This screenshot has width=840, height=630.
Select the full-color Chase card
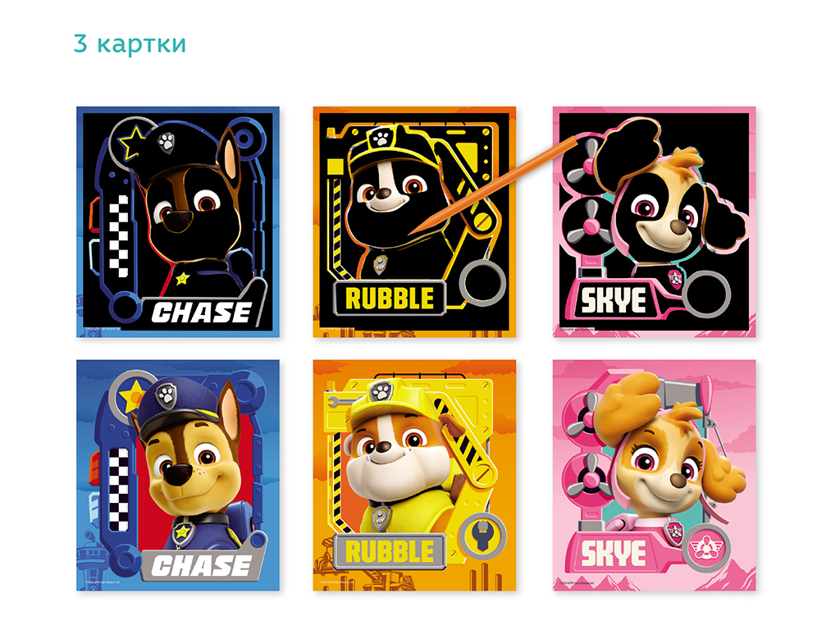(178, 475)
